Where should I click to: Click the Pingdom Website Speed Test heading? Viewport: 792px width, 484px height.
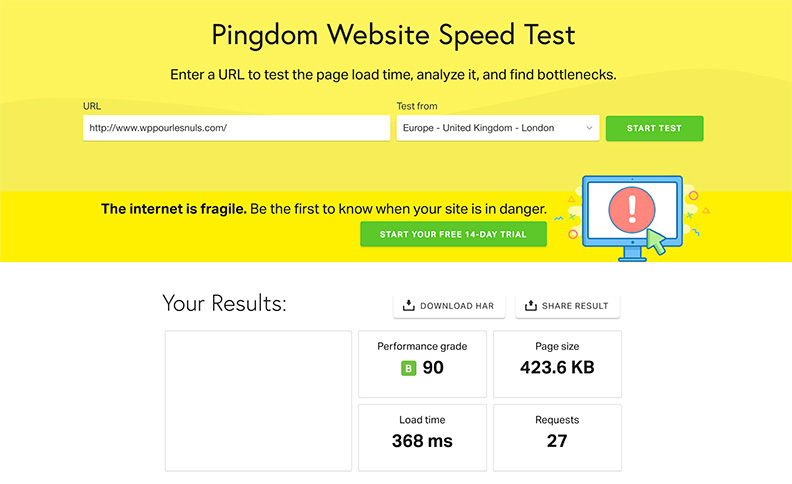coord(394,35)
